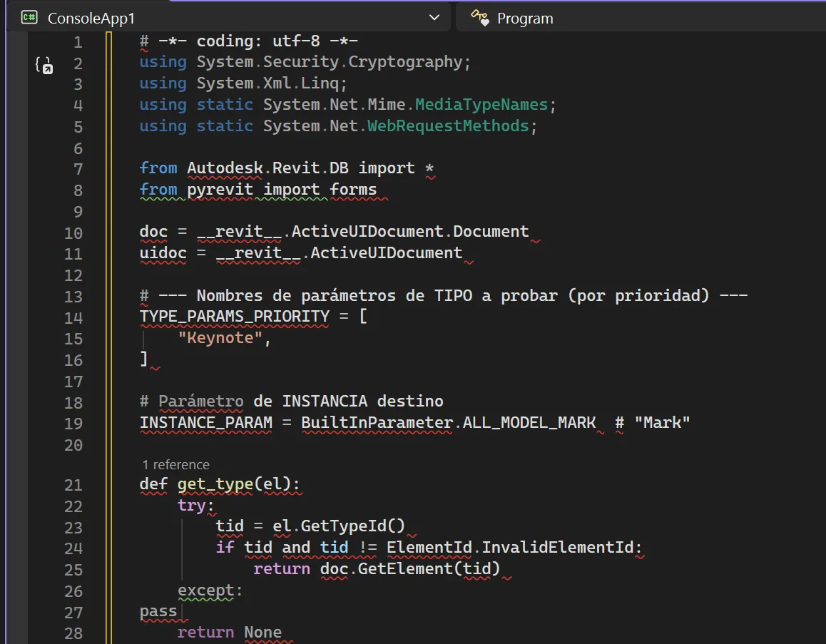Click the 'try' keyword on line 22
The height and width of the screenshot is (644, 826).
[x=191, y=506]
